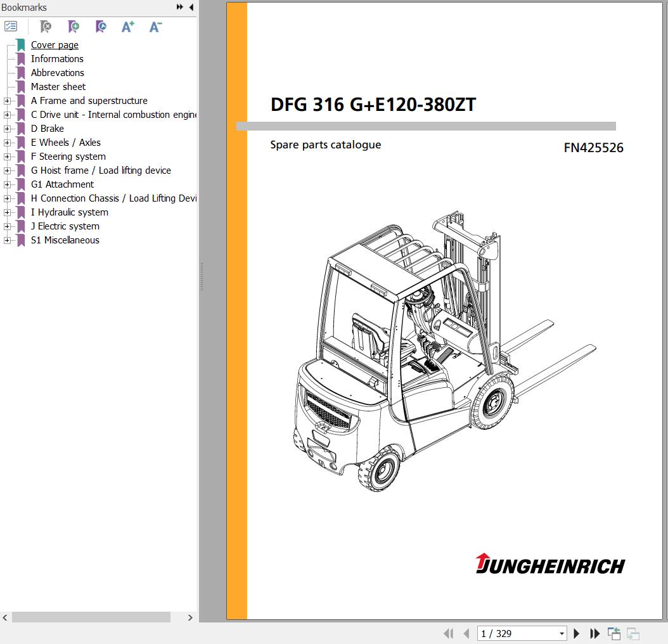Open the Abbrevations bookmark
The image size is (668, 644).
[x=58, y=73]
